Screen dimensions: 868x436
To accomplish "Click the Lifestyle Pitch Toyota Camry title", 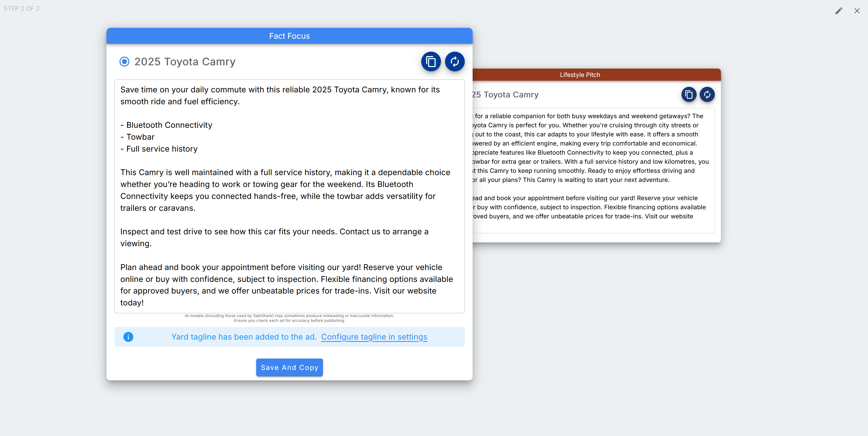I will (x=506, y=95).
